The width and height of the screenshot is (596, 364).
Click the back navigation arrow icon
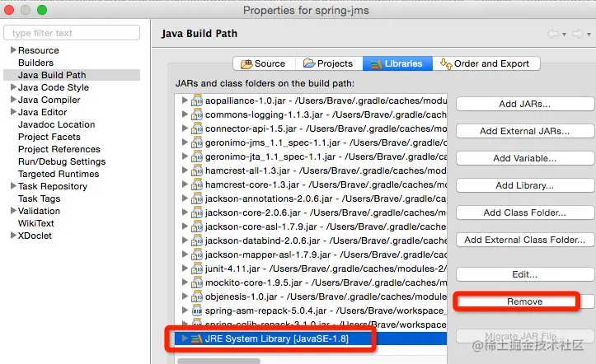click(553, 34)
